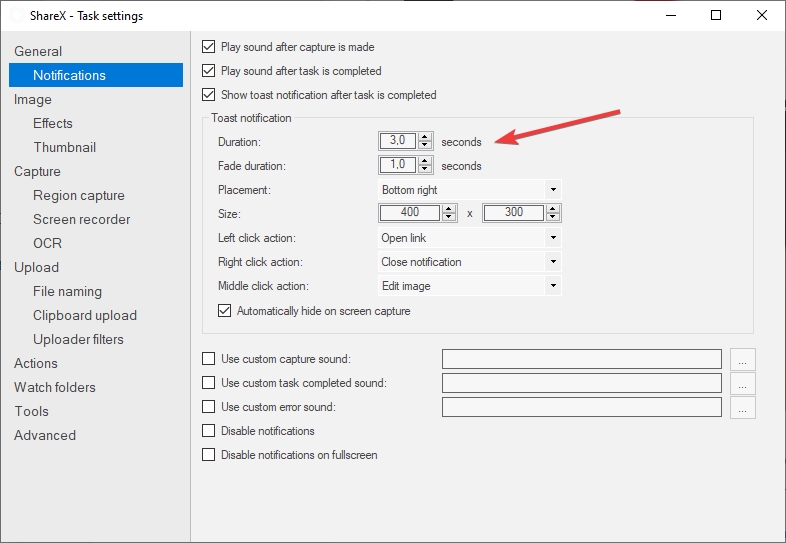Uncheck Play sound after capture is made
786x543 pixels.
tap(209, 47)
